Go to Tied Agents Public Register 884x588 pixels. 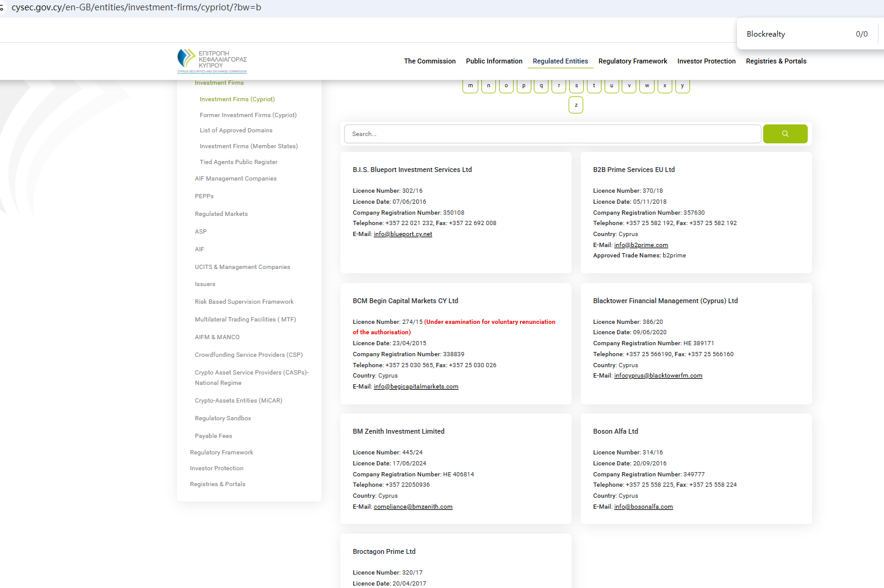click(238, 162)
